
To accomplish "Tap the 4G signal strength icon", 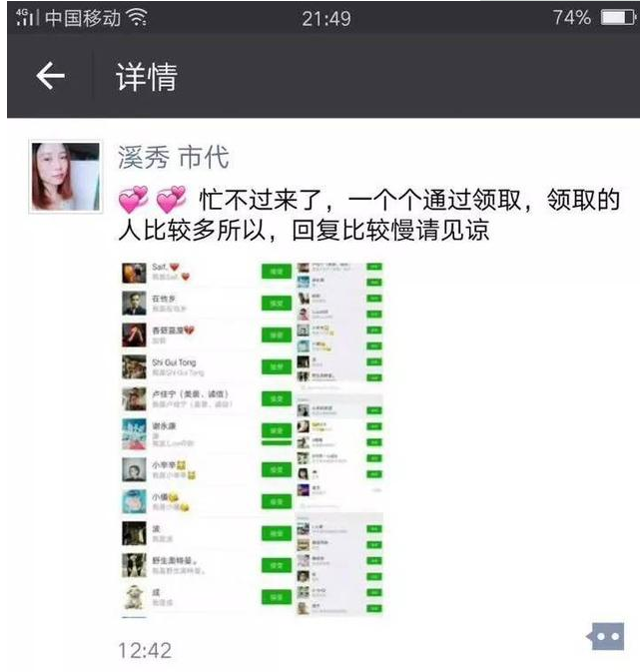I will click(x=27, y=17).
